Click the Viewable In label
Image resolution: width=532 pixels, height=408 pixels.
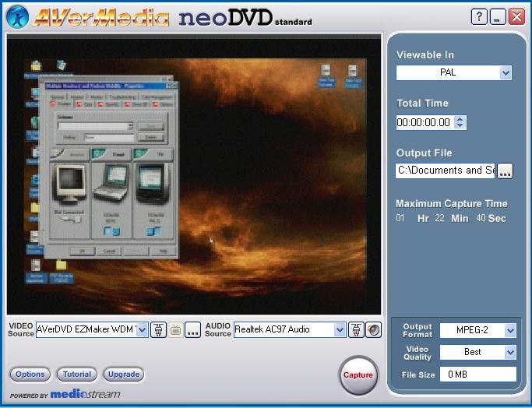425,55
